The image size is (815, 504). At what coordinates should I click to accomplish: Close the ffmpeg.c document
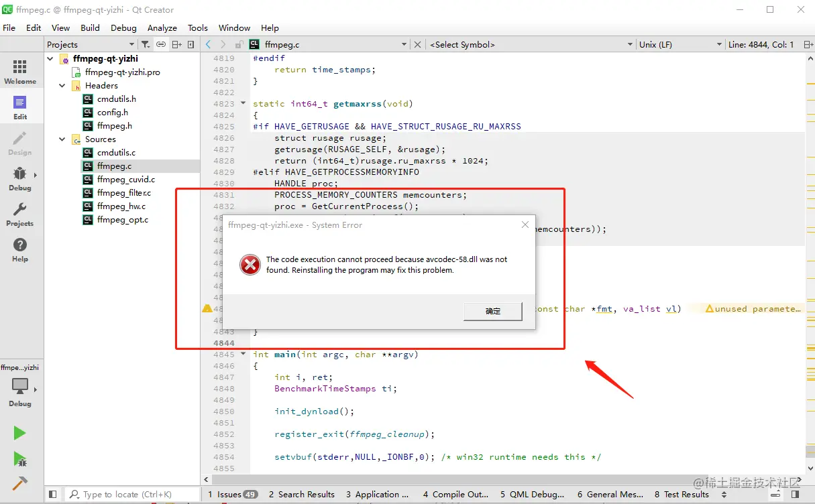[417, 44]
